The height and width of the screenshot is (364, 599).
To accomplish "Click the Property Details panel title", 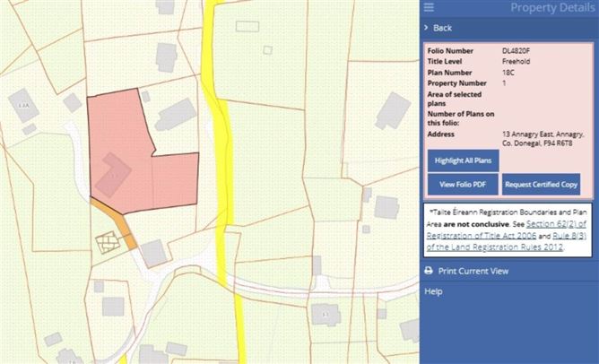I will click(x=551, y=8).
